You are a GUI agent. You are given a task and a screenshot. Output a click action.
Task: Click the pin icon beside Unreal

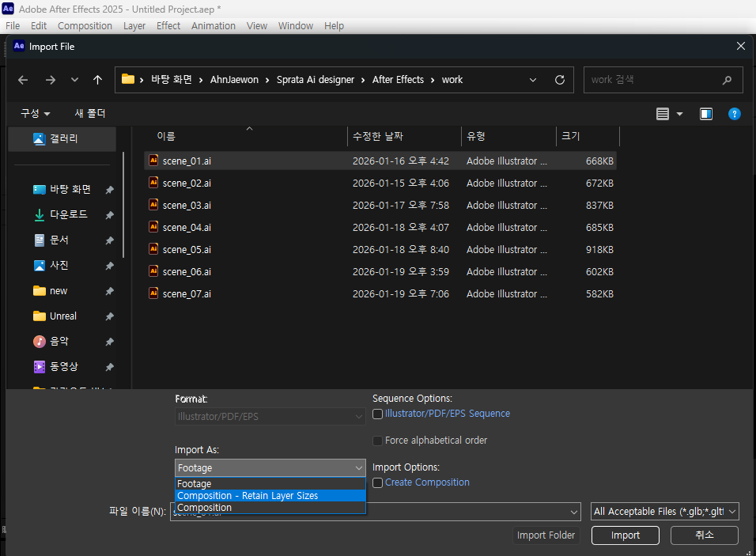pyautogui.click(x=109, y=316)
